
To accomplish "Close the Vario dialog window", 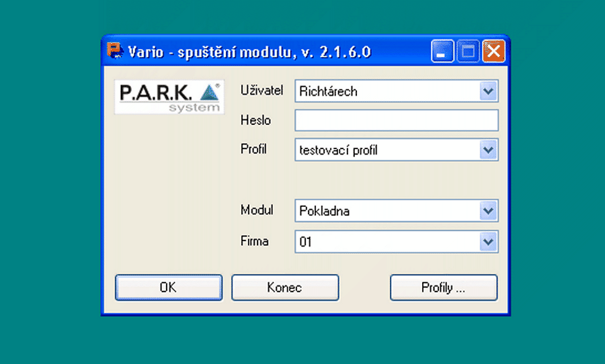I will (x=493, y=51).
